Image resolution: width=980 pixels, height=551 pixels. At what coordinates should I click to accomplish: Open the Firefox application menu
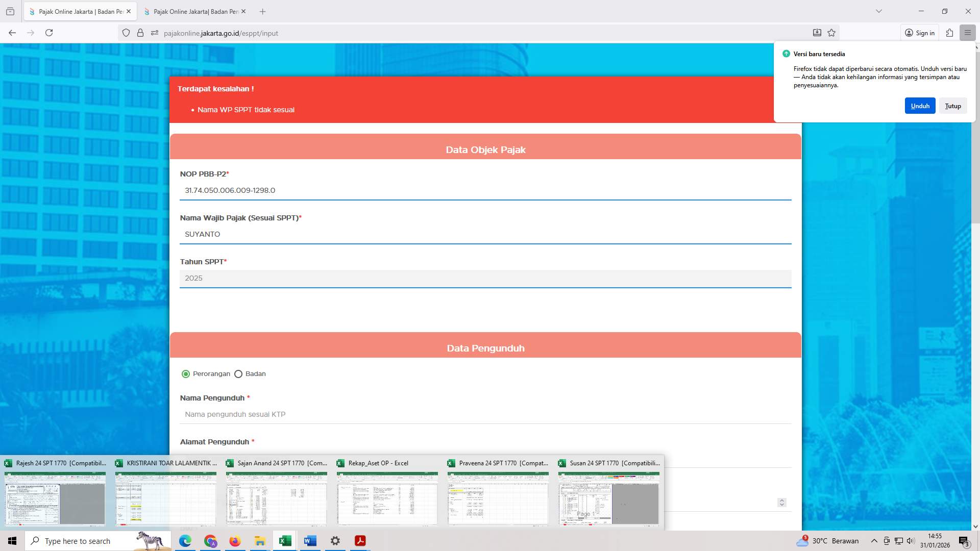tap(968, 33)
